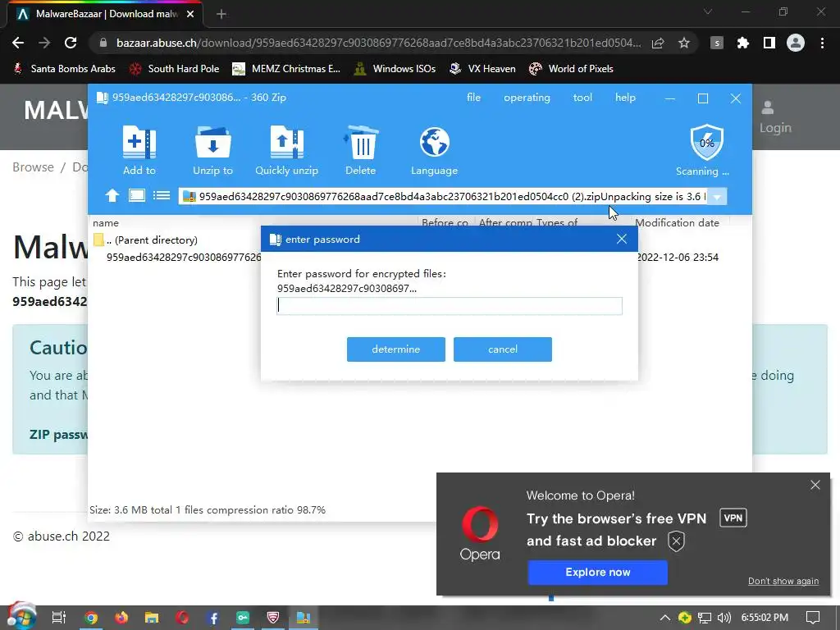The width and height of the screenshot is (840, 630).
Task: Open the Windows Start button
Action: [x=21, y=617]
